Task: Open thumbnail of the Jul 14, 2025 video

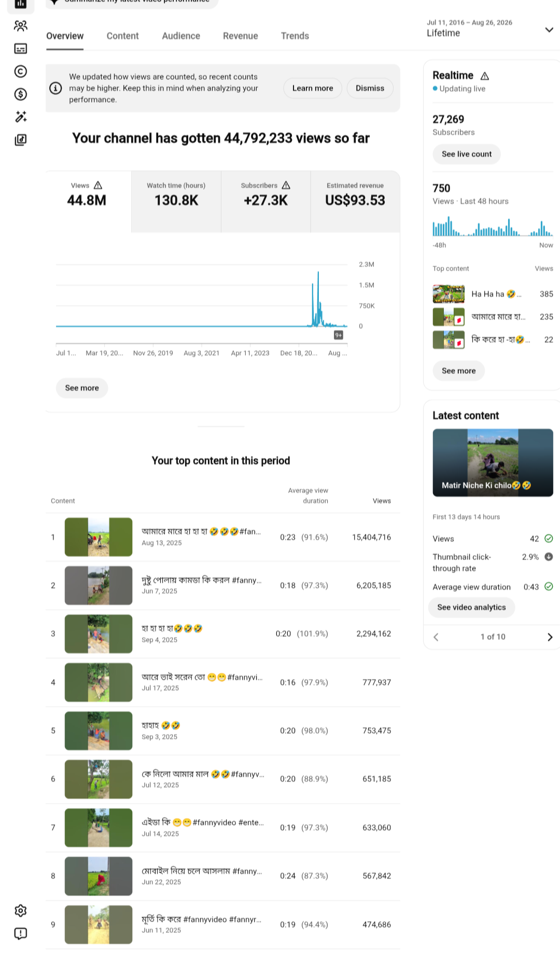Action: pyautogui.click(x=99, y=828)
